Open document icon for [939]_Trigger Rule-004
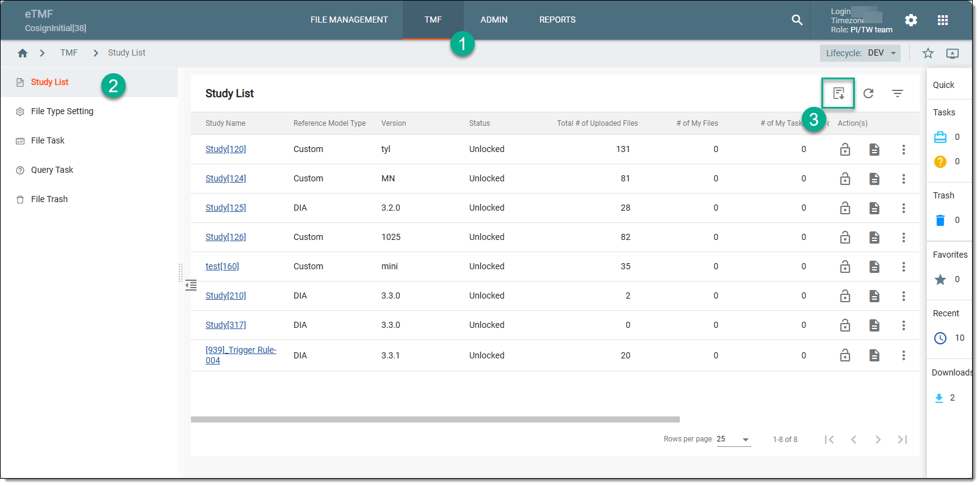Image resolution: width=980 pixels, height=486 pixels. click(x=874, y=355)
